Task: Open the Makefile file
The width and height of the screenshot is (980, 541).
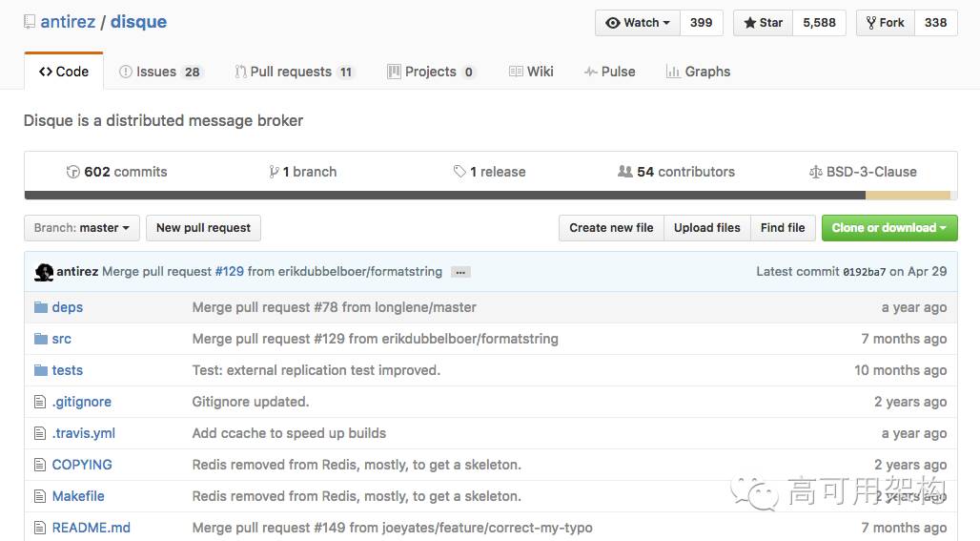Action: (78, 496)
